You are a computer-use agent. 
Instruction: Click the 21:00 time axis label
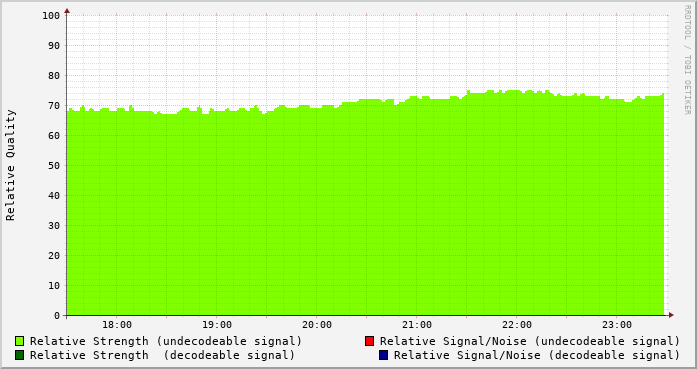(417, 325)
